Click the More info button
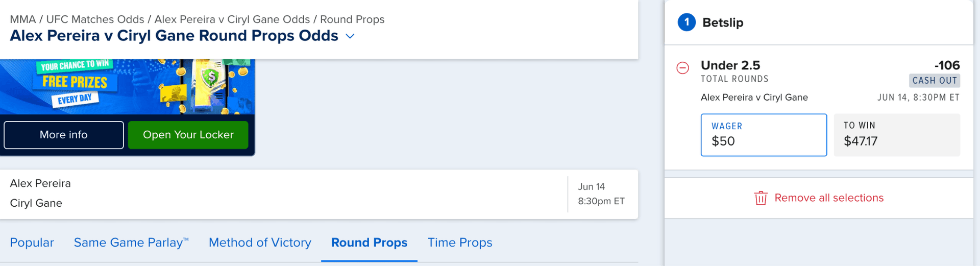Screen dimensions: 980x266 click(64, 135)
